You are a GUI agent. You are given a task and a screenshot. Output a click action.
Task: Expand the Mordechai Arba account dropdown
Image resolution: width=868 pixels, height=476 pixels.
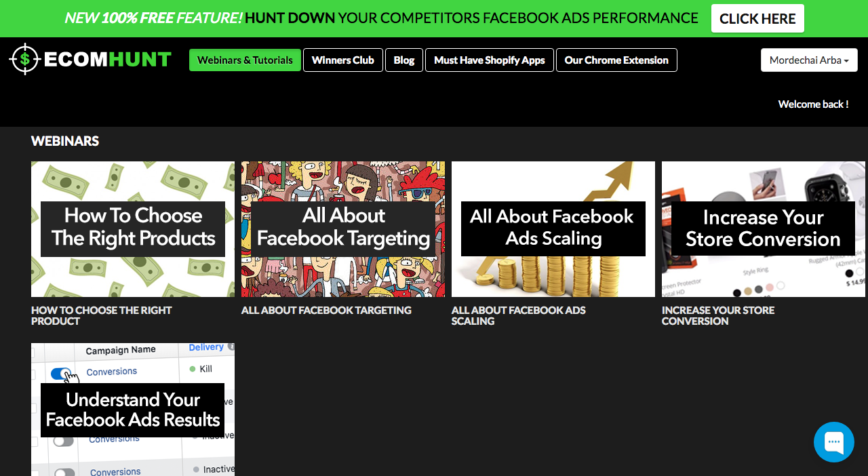pos(809,60)
